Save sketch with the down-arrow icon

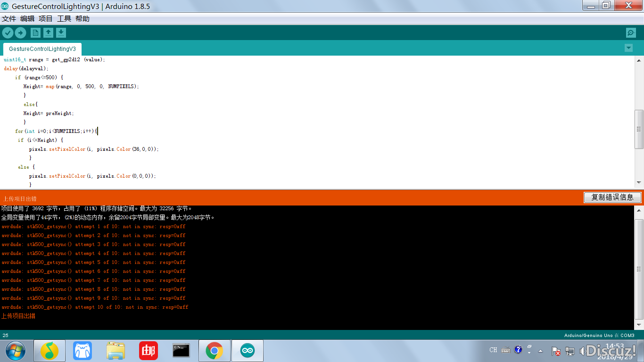coord(61,33)
